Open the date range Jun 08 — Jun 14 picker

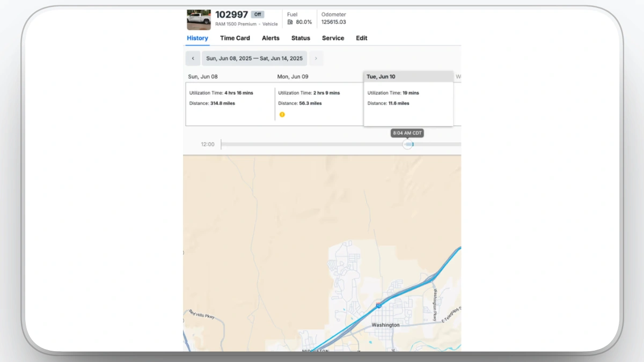(254, 58)
